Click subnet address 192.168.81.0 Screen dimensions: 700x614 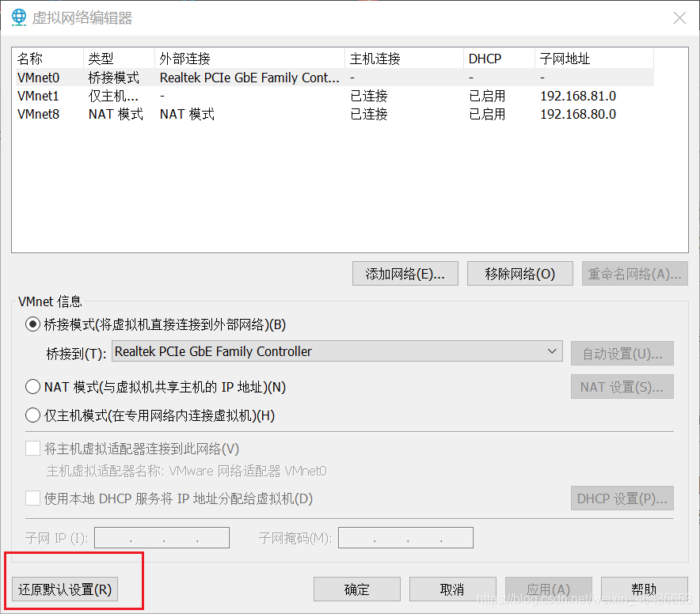578,96
